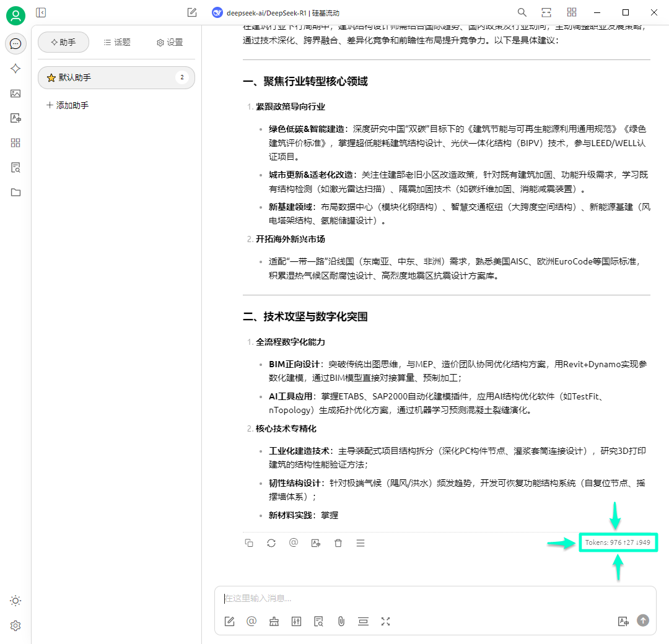Open the deepseek-ai/DeepSeek-R1 model selector

(276, 12)
